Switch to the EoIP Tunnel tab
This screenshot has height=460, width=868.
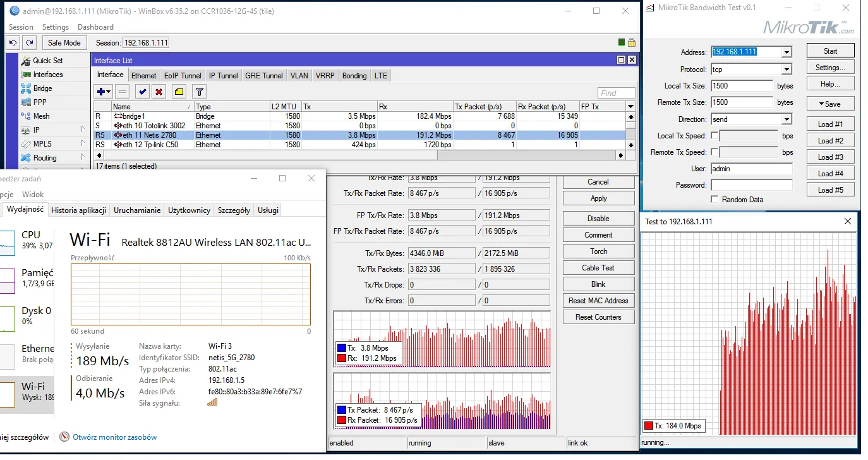[x=183, y=75]
